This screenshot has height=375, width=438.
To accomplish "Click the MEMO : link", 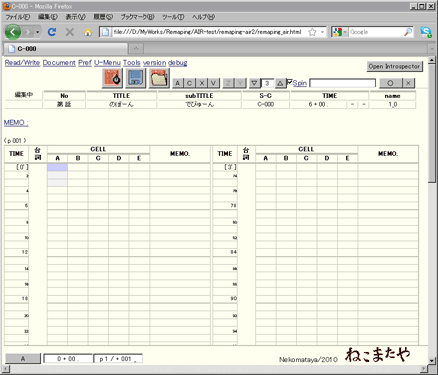I will [x=16, y=123].
